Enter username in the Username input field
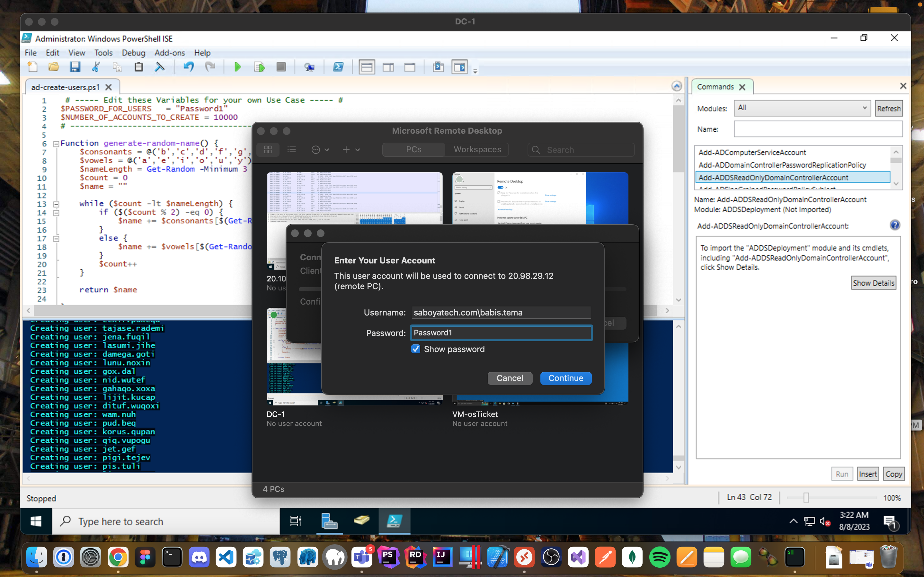This screenshot has width=924, height=577. point(501,312)
